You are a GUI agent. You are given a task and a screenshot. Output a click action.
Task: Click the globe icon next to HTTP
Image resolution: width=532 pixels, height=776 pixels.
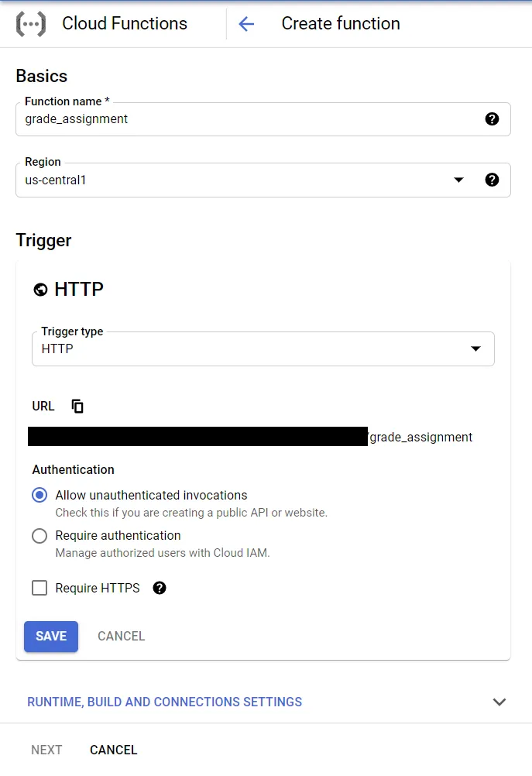click(x=40, y=290)
